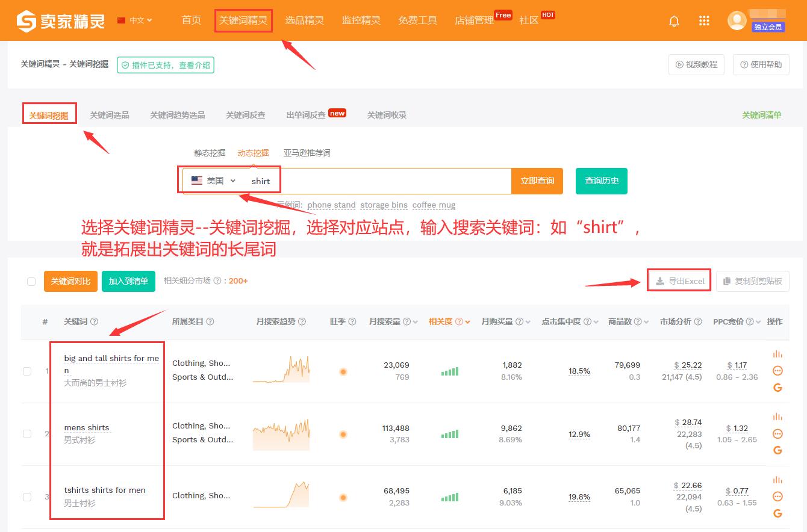Image resolution: width=807 pixels, height=532 pixels.
Task: Switch to the 关键词反查 tab
Action: (x=245, y=114)
